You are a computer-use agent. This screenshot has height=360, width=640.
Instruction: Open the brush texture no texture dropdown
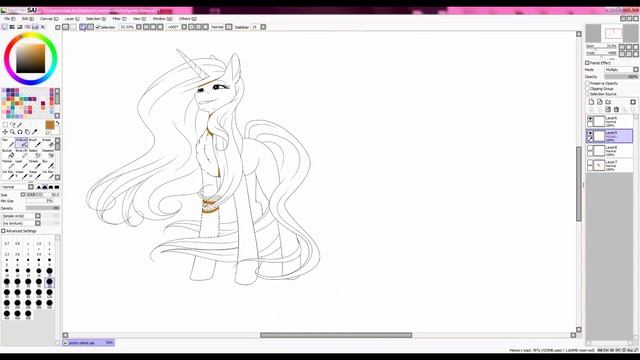21,223
